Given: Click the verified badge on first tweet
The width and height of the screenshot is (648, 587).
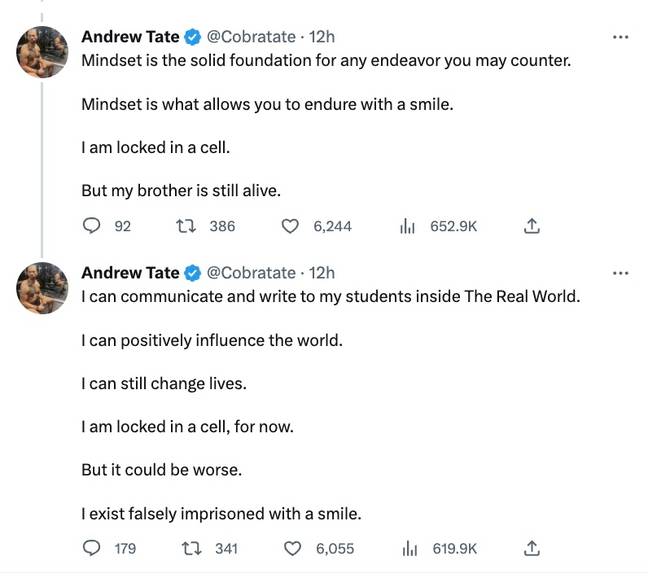Looking at the screenshot, I should (x=193, y=37).
